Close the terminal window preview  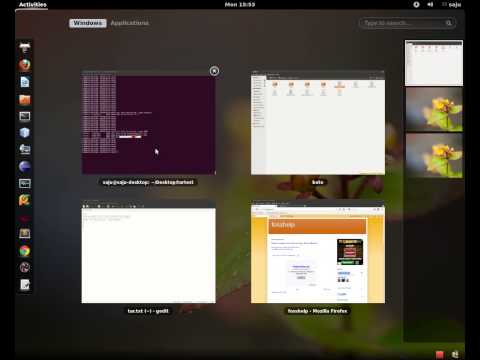pyautogui.click(x=214, y=71)
